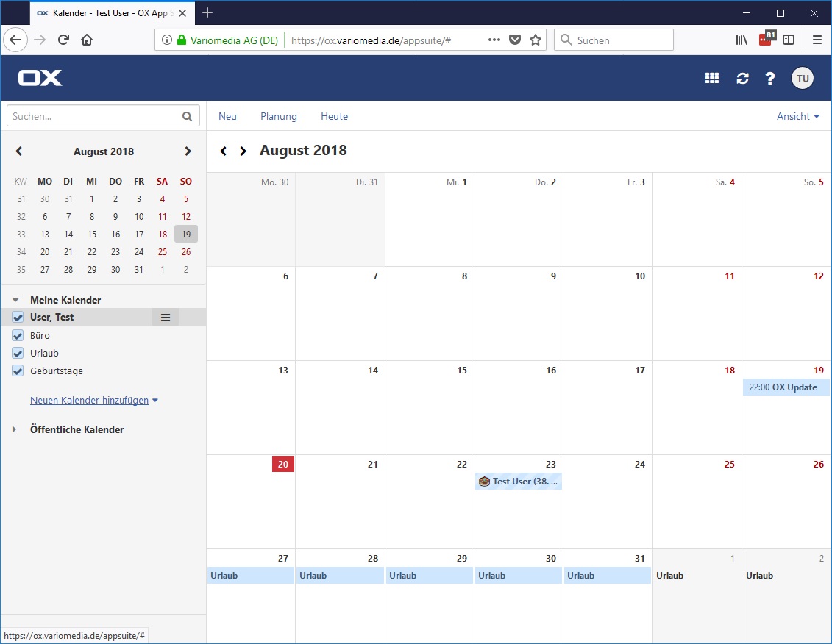Open the OX Update appointment on the 19th
This screenshot has height=644, width=832.
[x=786, y=387]
